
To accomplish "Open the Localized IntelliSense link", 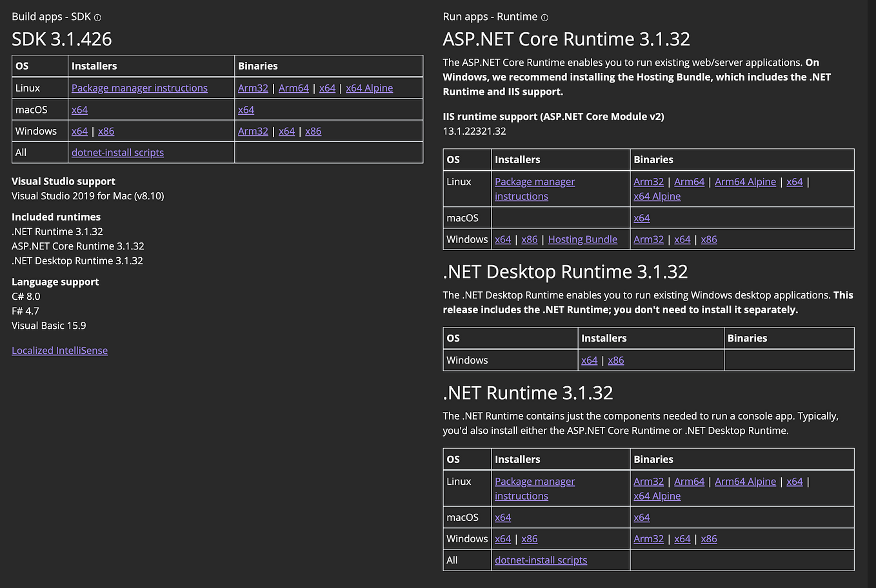I will click(x=59, y=350).
